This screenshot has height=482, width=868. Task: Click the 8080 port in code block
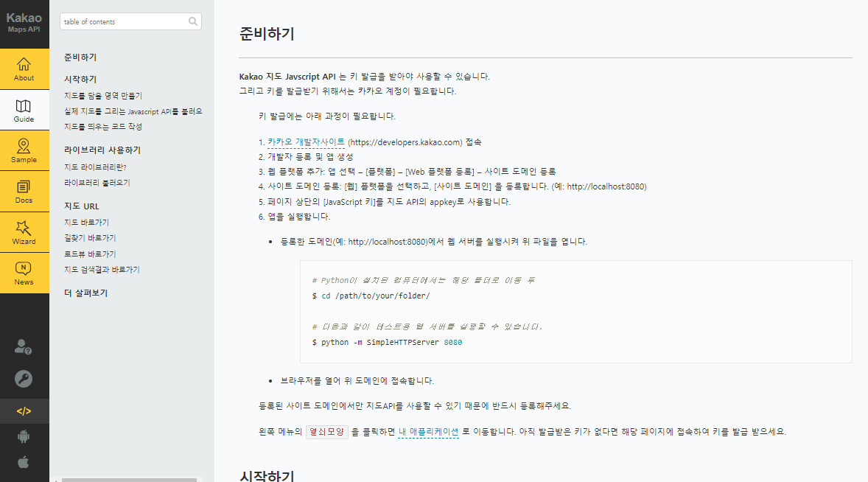point(453,343)
